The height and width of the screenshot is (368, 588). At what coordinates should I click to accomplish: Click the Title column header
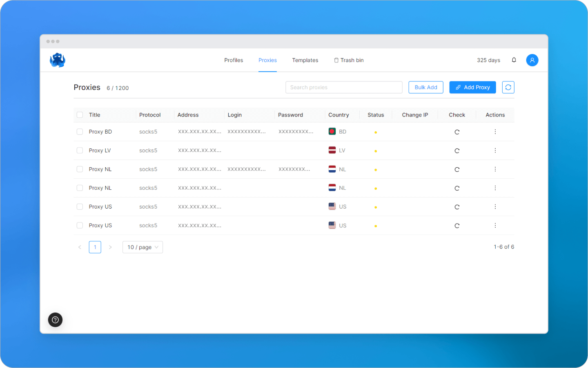tap(94, 115)
